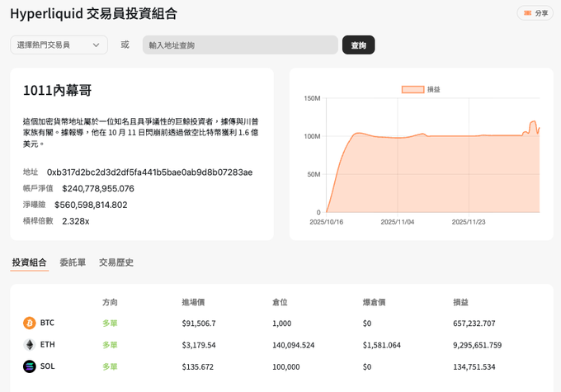Select the ETH position row's 多單 label
Screen dimensions: 561x392
110,345
